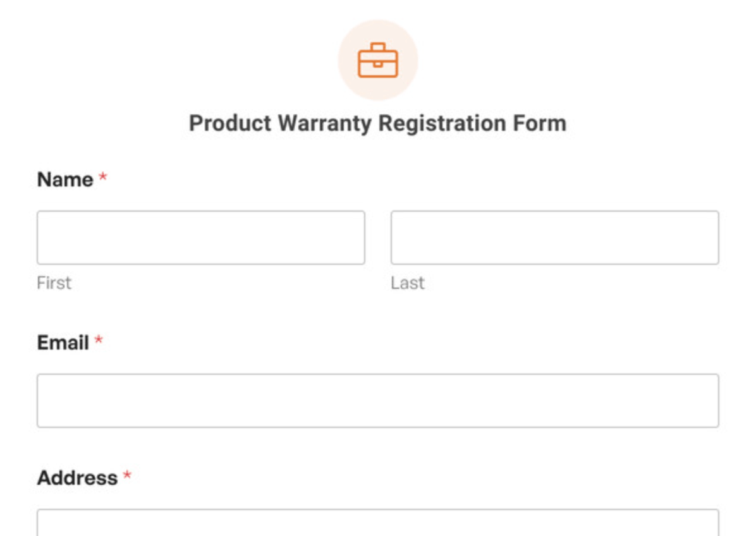Image resolution: width=756 pixels, height=536 pixels.
Task: Click the clasp on the briefcase icon
Action: click(378, 64)
